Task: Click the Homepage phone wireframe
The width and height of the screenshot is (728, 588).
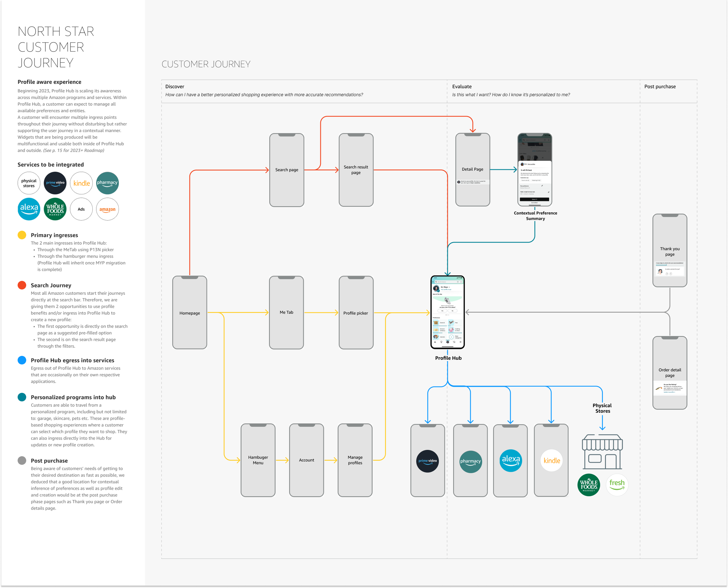Action: click(x=190, y=312)
